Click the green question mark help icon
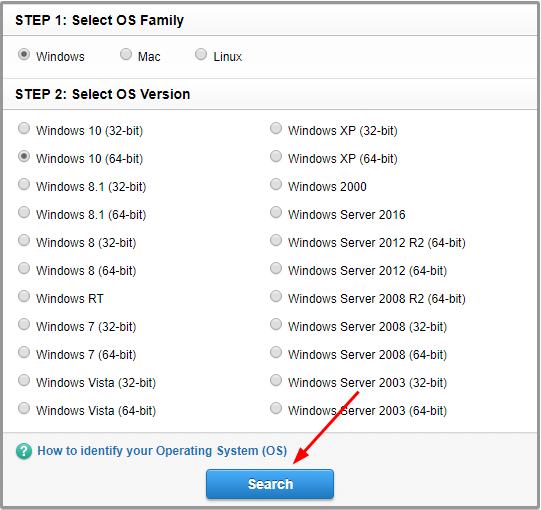The height and width of the screenshot is (510, 541). [x=24, y=451]
